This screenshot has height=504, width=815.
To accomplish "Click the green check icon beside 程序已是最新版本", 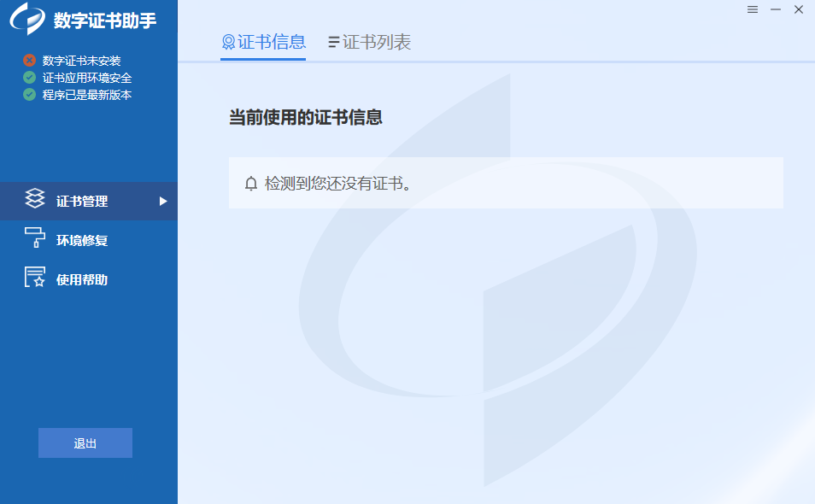I will (30, 95).
